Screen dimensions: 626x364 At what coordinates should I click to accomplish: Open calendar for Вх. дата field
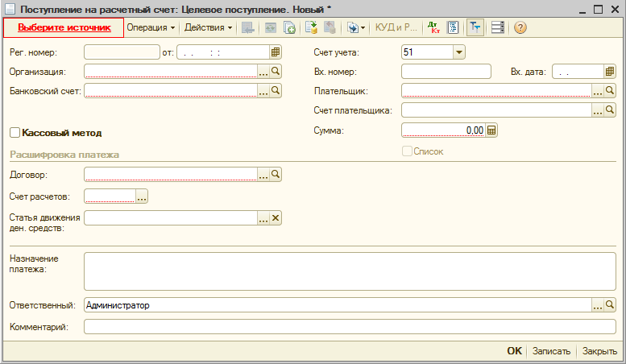click(610, 72)
